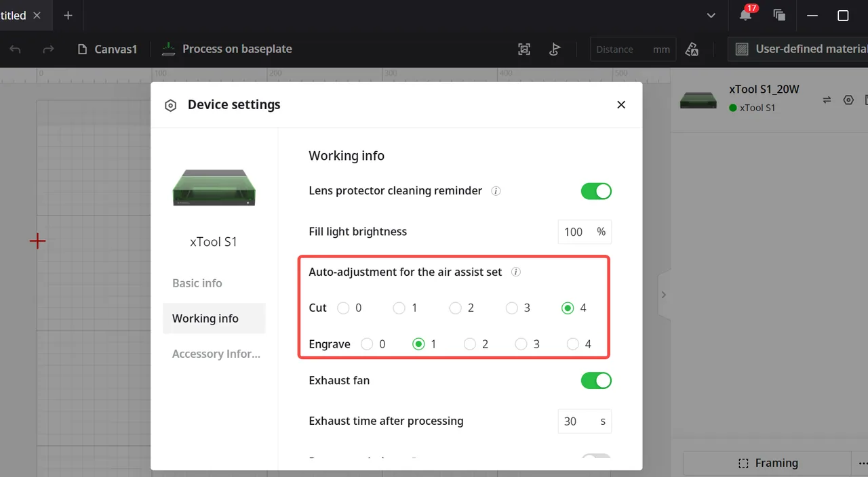Set Engrave air assist to 4

(573, 344)
